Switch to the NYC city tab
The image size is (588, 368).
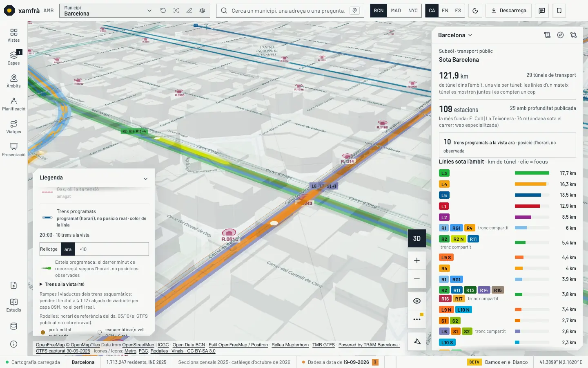pyautogui.click(x=413, y=11)
